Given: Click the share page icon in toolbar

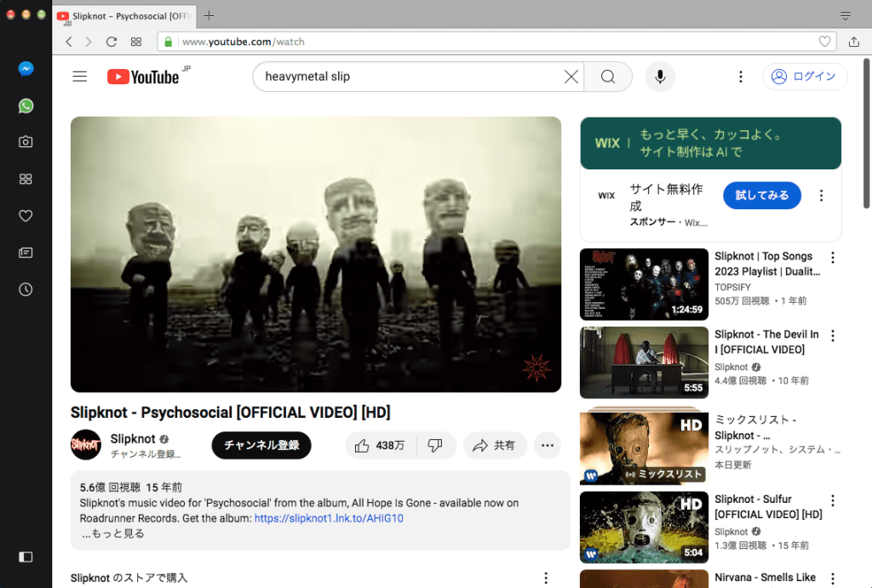Looking at the screenshot, I should [x=854, y=42].
